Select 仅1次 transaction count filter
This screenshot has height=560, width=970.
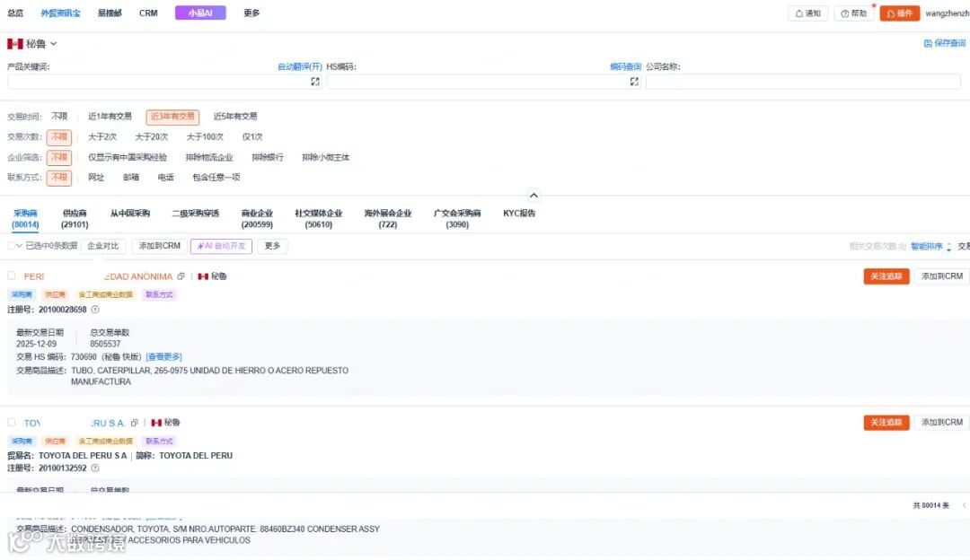point(251,136)
